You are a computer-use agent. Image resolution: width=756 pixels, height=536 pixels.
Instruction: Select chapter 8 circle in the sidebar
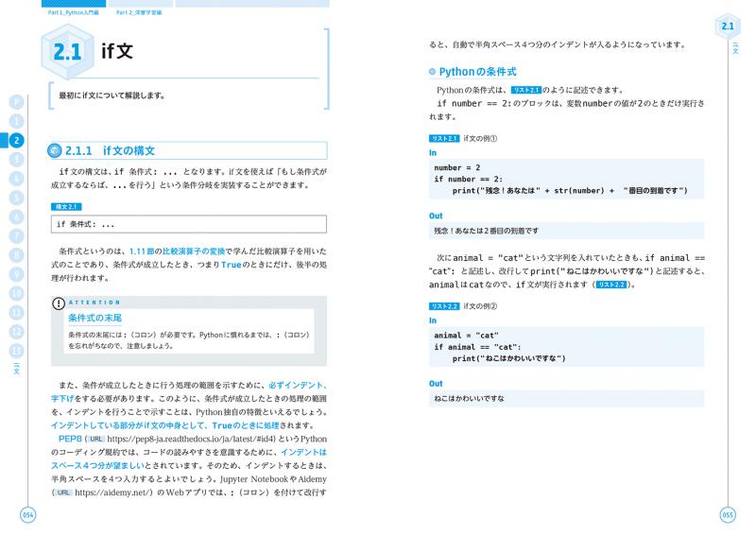coord(16,254)
